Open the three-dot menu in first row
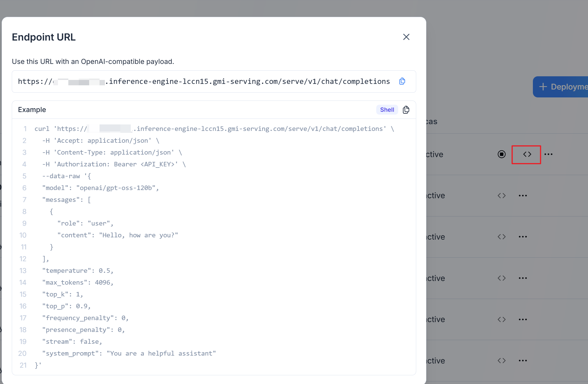Image resolution: width=588 pixels, height=384 pixels. pyautogui.click(x=548, y=154)
